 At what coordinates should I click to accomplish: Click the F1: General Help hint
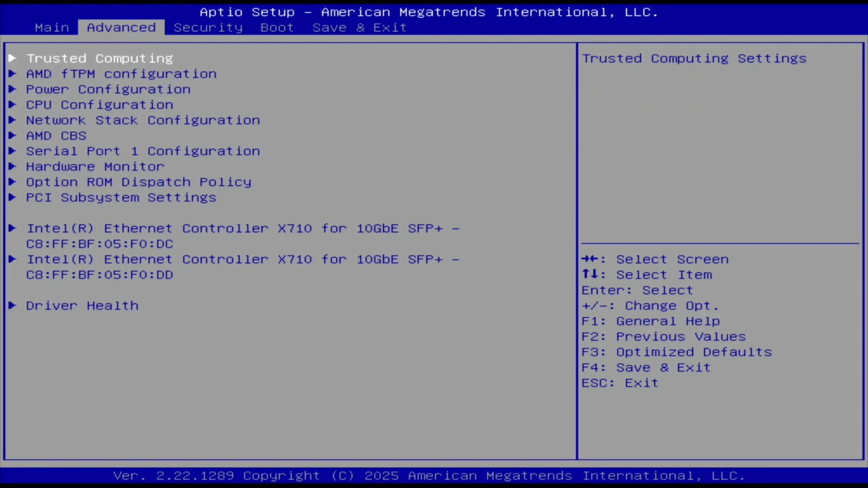651,321
